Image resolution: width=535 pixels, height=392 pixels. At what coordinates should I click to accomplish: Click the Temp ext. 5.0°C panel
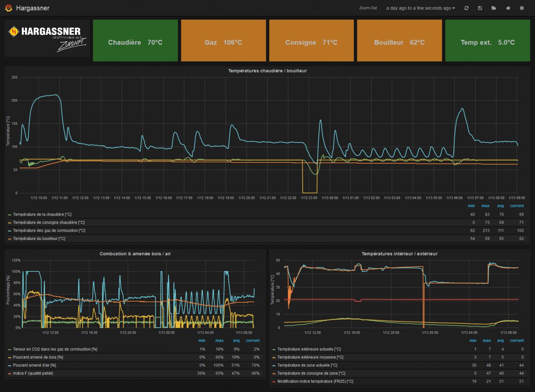tap(488, 41)
